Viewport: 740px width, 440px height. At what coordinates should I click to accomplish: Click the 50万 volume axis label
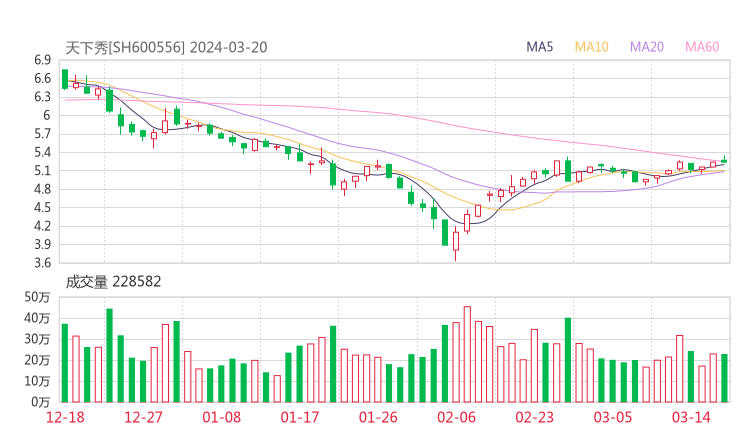[x=38, y=298]
